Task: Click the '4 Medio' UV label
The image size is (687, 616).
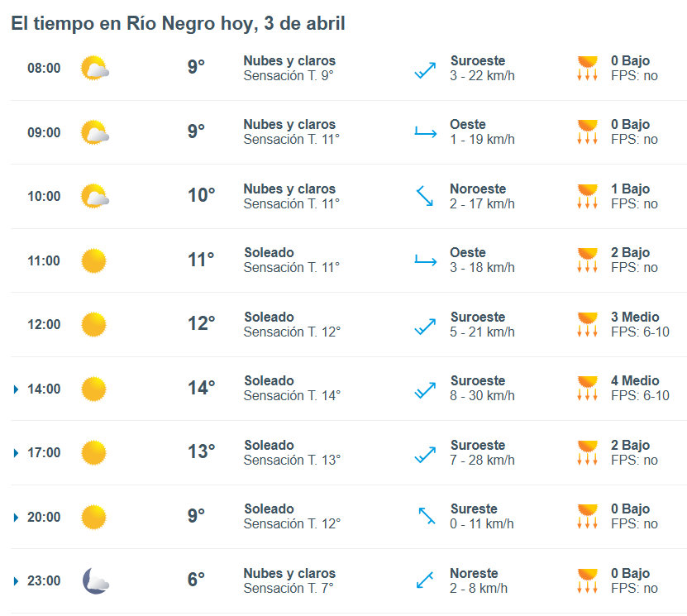Action: [635, 381]
